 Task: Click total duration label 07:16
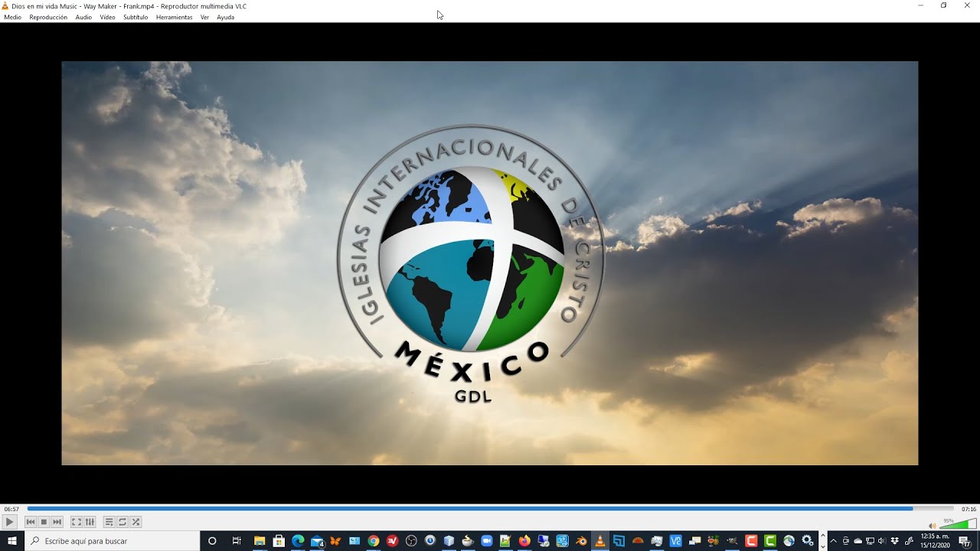click(x=969, y=509)
